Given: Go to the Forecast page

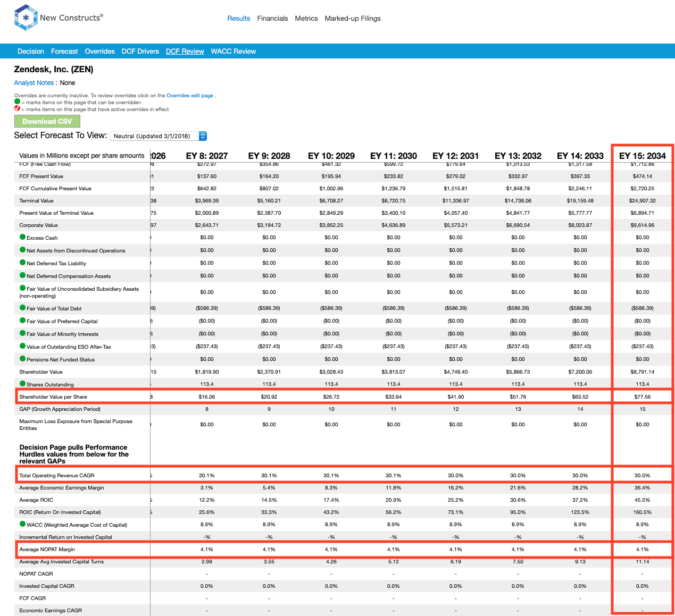Looking at the screenshot, I should click(x=64, y=51).
